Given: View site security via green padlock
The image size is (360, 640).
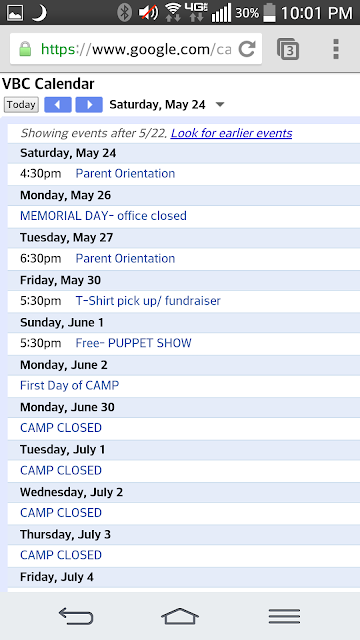Looking at the screenshot, I should tap(25, 49).
